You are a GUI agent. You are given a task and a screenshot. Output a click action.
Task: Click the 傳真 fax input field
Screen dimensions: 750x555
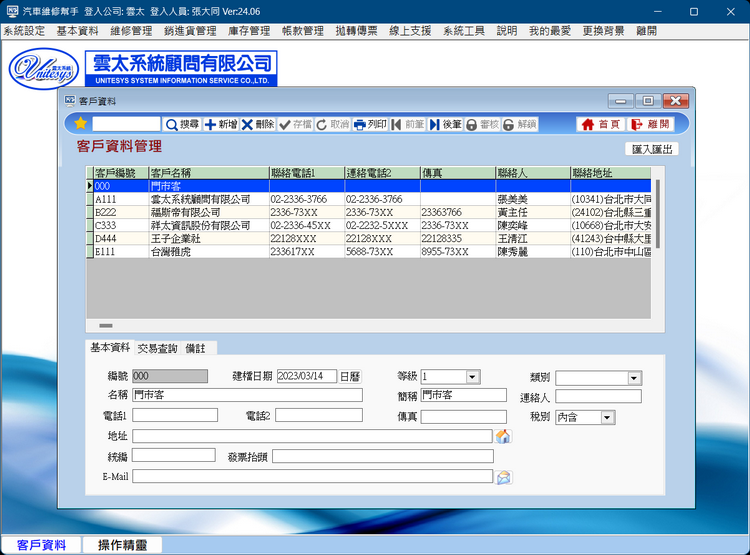[463, 417]
